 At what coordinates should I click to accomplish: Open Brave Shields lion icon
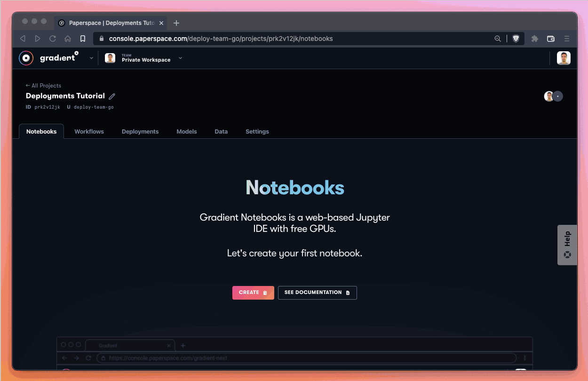coord(516,39)
